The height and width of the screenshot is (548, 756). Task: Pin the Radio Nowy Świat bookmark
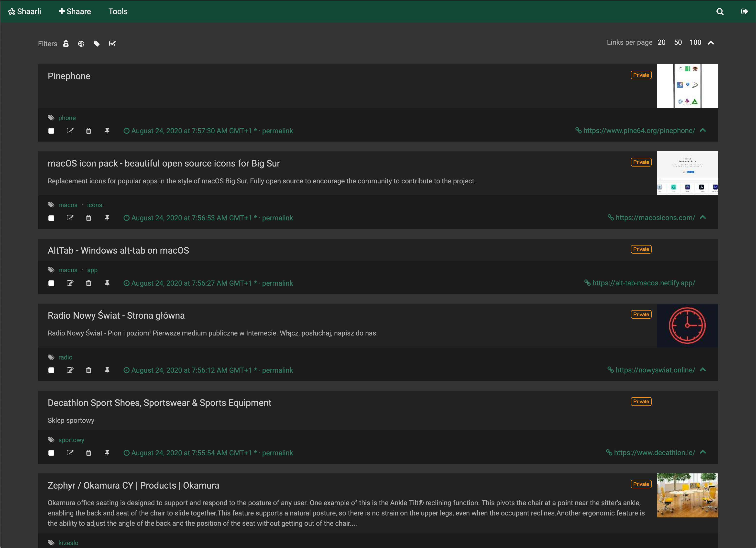click(107, 370)
